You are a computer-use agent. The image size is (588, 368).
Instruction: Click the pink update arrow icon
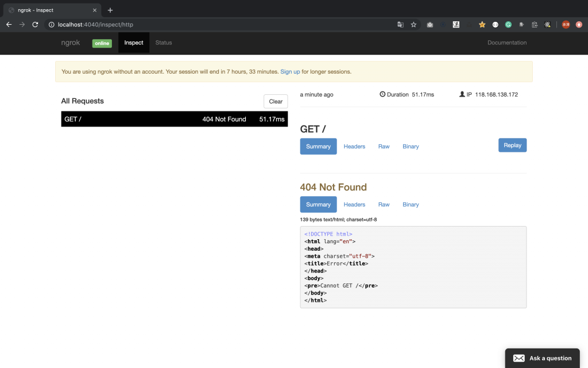[x=579, y=24]
